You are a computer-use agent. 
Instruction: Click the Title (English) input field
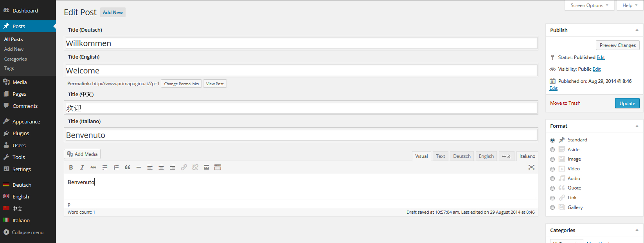tap(301, 71)
